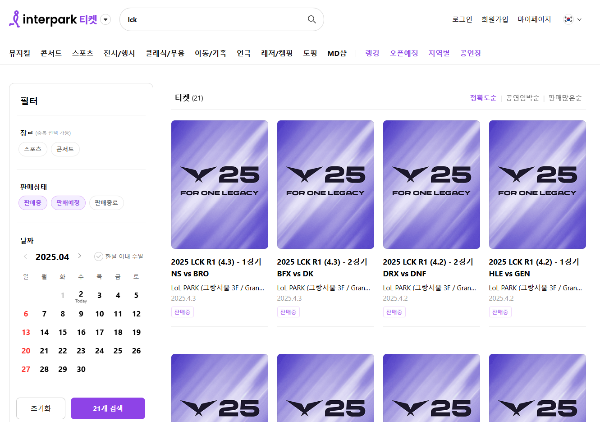Select April 30 in the calendar
The height and width of the screenshot is (422, 600).
(81, 369)
